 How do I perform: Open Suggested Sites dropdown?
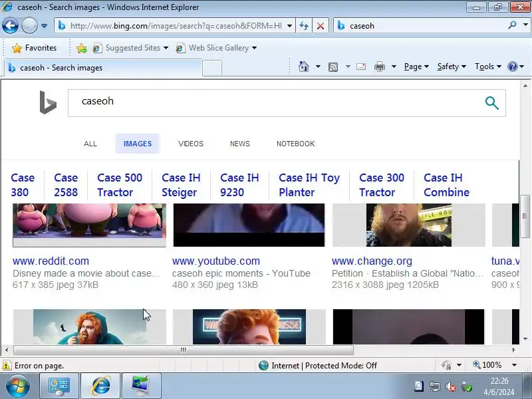coord(130,48)
